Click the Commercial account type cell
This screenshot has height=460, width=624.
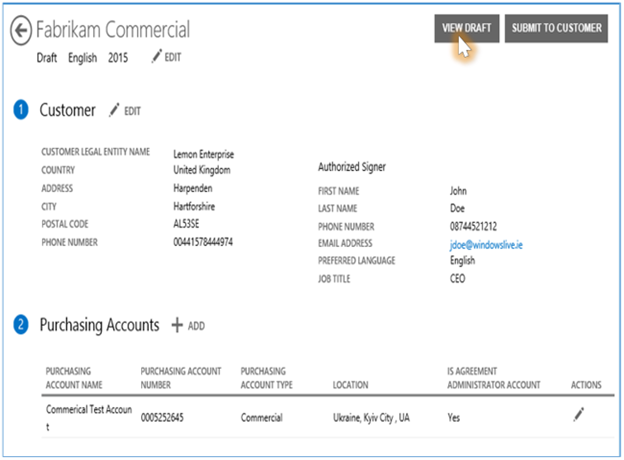(x=261, y=418)
